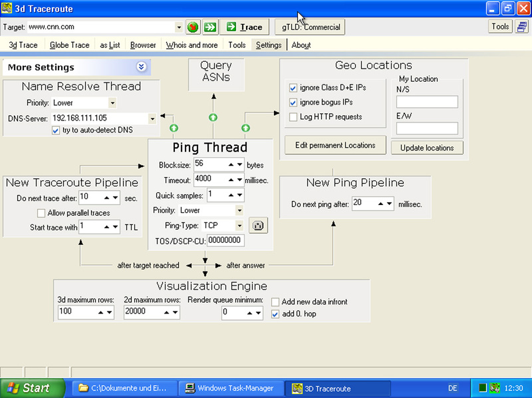Open the About tab
This screenshot has height=398, width=532.
pyautogui.click(x=301, y=45)
